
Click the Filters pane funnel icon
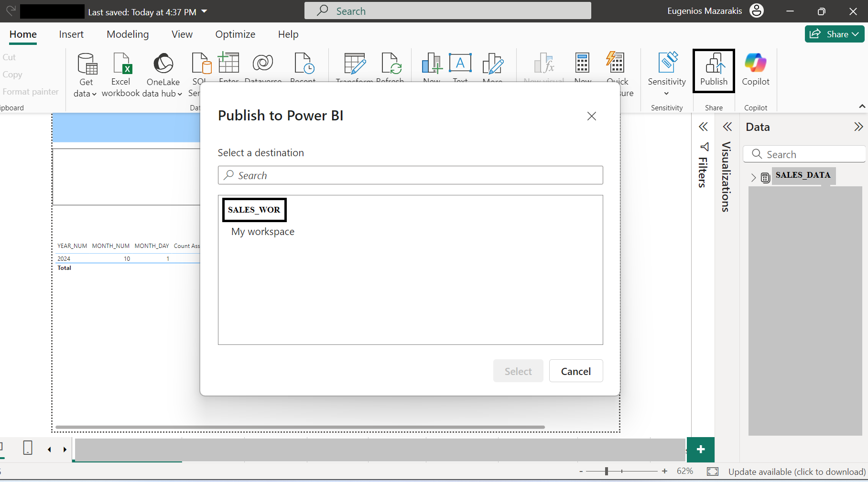coord(704,147)
